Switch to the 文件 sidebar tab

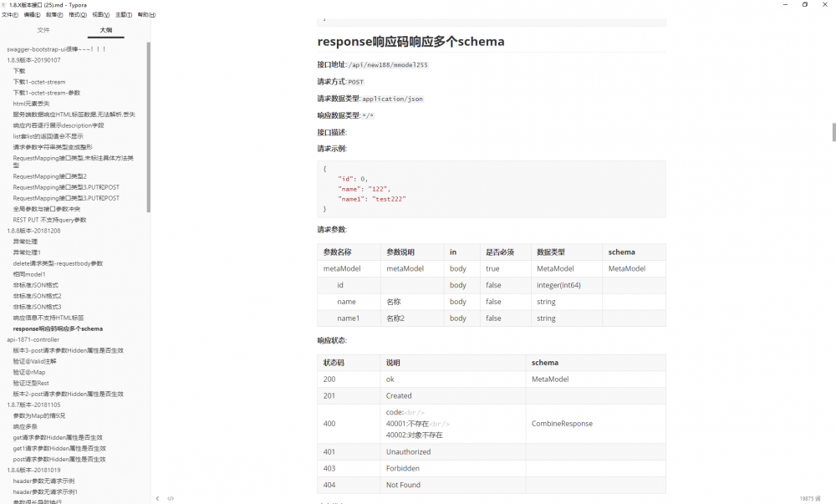(x=43, y=29)
